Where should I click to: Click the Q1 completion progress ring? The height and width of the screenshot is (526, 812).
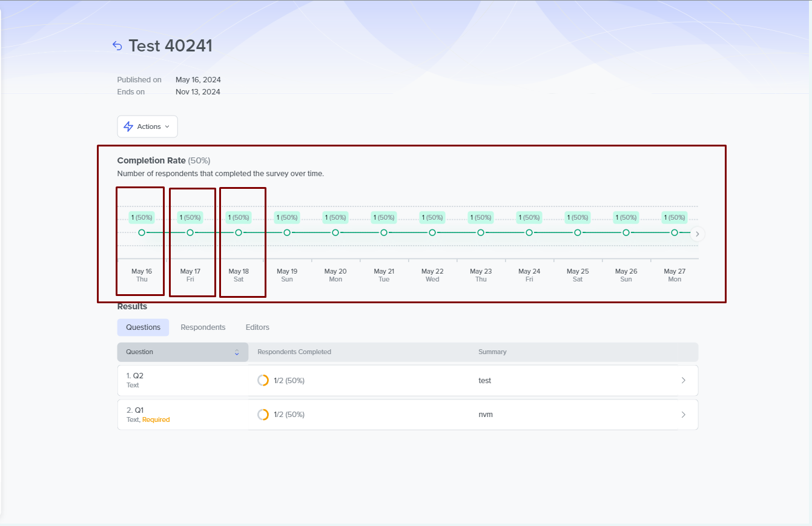pyautogui.click(x=263, y=415)
